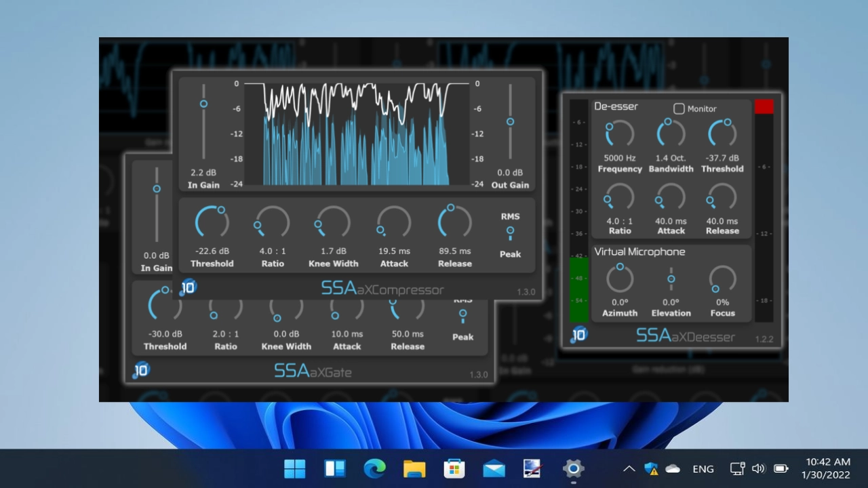Image resolution: width=868 pixels, height=488 pixels.
Task: Launch Microsoft Edge from the taskbar
Action: (x=374, y=468)
